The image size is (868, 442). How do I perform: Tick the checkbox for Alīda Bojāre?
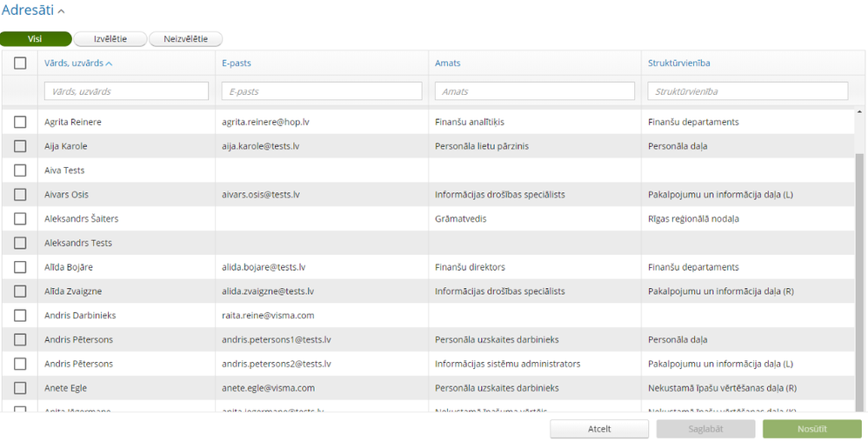[x=20, y=267]
